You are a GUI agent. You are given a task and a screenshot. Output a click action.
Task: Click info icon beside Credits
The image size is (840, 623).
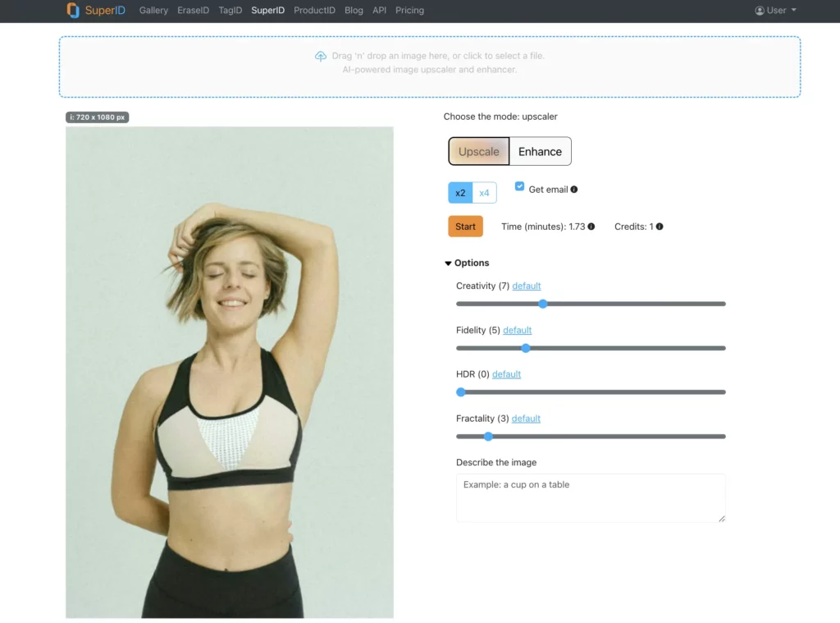tap(660, 227)
